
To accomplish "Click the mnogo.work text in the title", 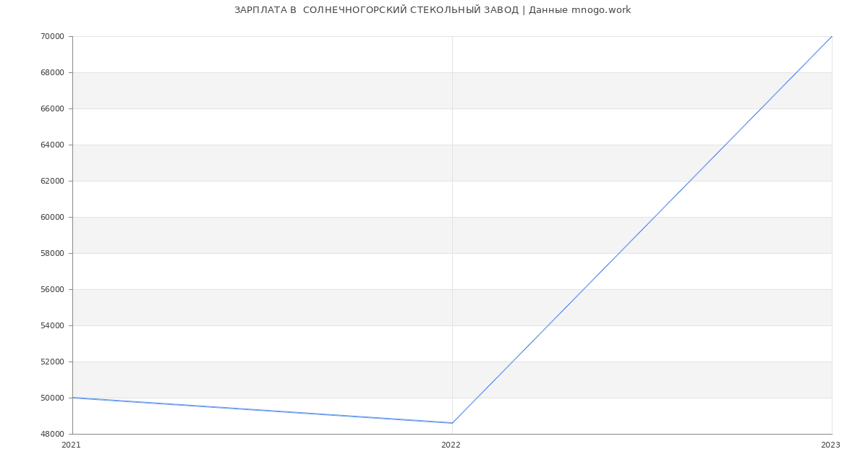I will 601,10.
